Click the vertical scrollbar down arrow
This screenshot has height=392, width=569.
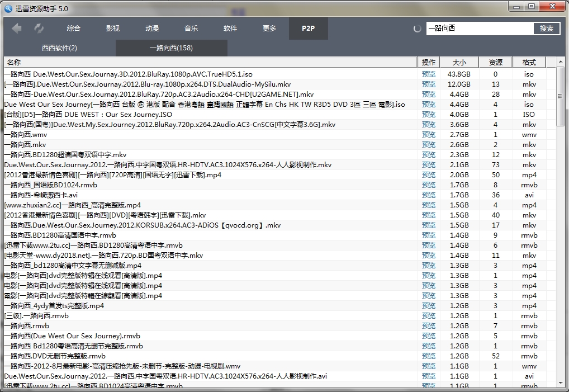(x=561, y=383)
